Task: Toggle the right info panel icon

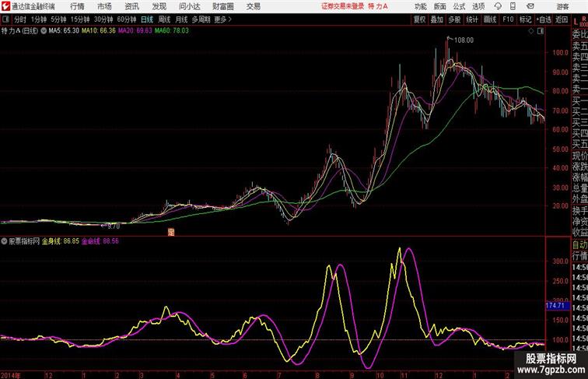Action: pos(541,32)
